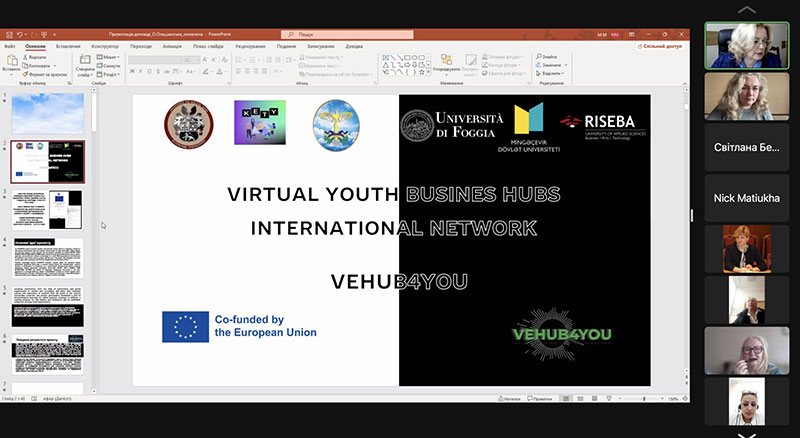Screen dimensions: 800x438
Task: Switch to Slide Sorter view icon
Action: (580, 398)
